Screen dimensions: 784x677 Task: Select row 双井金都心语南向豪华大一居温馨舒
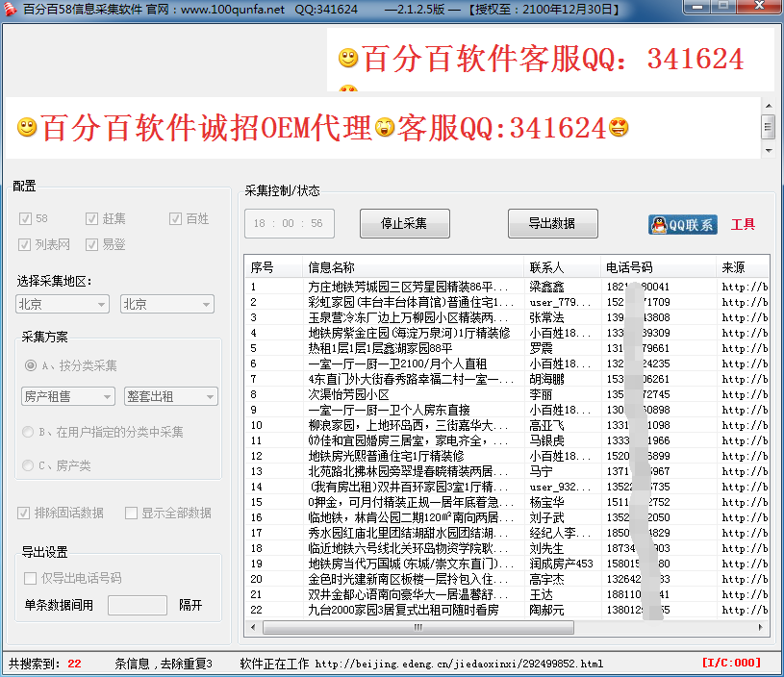click(x=507, y=594)
